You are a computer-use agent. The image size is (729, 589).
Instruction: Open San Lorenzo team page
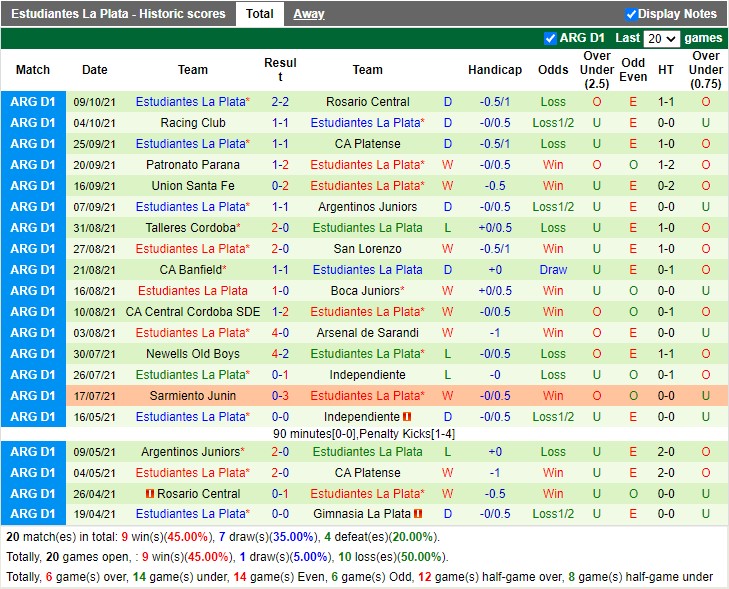pos(367,249)
